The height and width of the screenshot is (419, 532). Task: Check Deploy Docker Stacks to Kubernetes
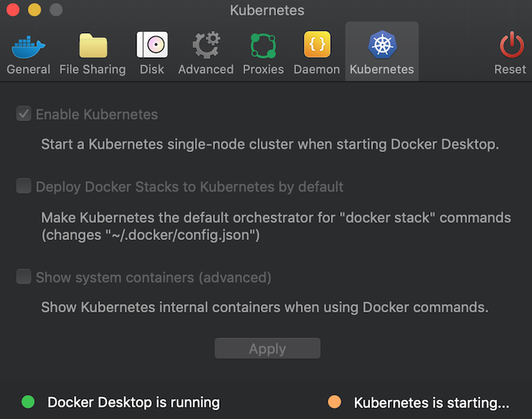point(24,187)
